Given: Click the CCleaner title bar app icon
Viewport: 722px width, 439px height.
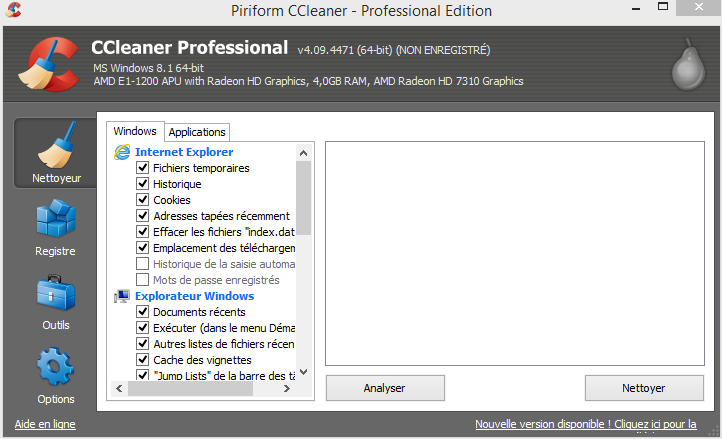Looking at the screenshot, I should pyautogui.click(x=13, y=10).
